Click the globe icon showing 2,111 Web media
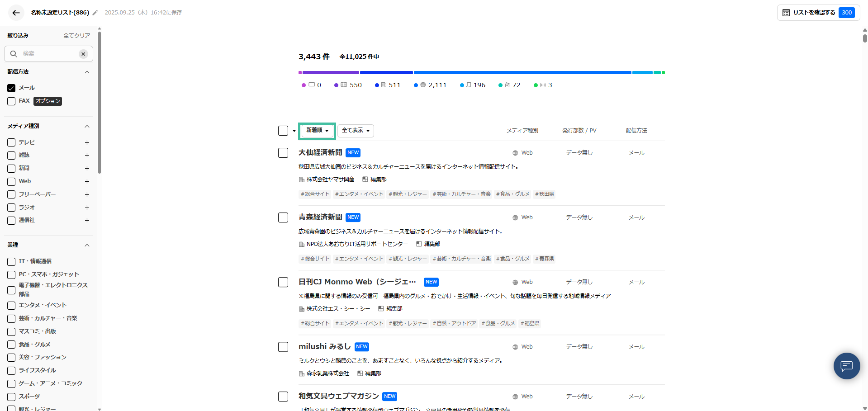 (422, 85)
